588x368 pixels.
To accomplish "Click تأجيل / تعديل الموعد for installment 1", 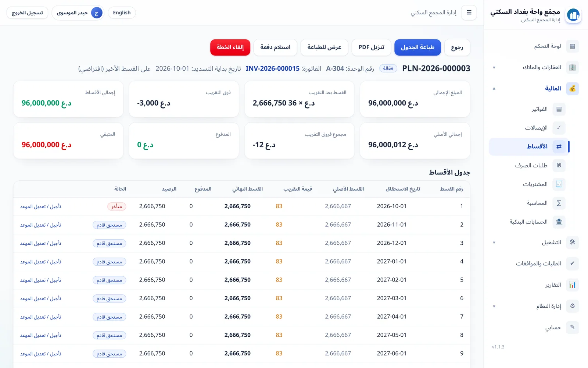I will pos(41,206).
